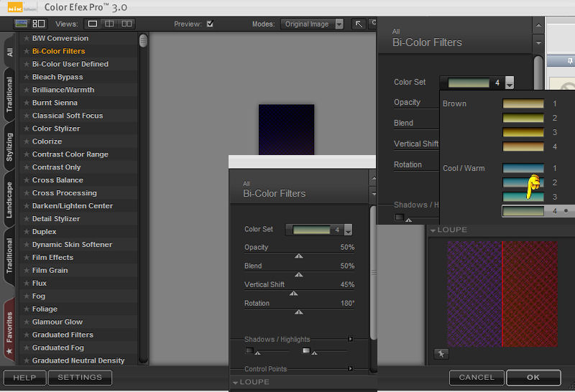Toggle the Preview checkbox
575x392 pixels.
pos(210,24)
